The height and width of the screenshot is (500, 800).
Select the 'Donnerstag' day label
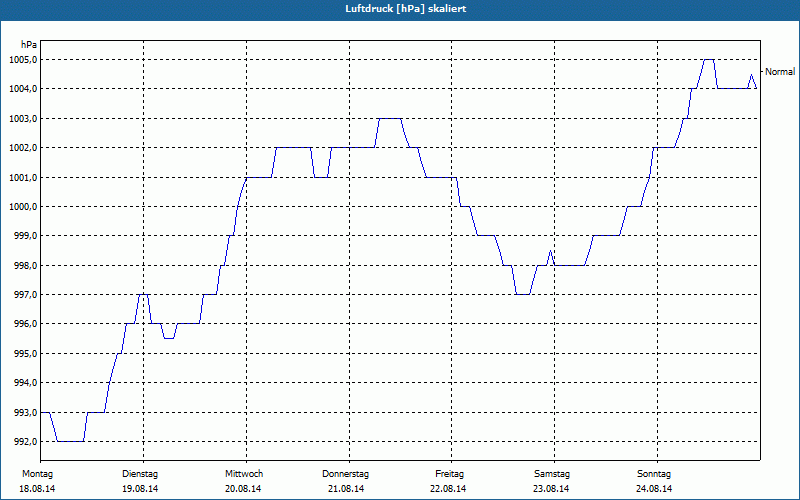(345, 474)
